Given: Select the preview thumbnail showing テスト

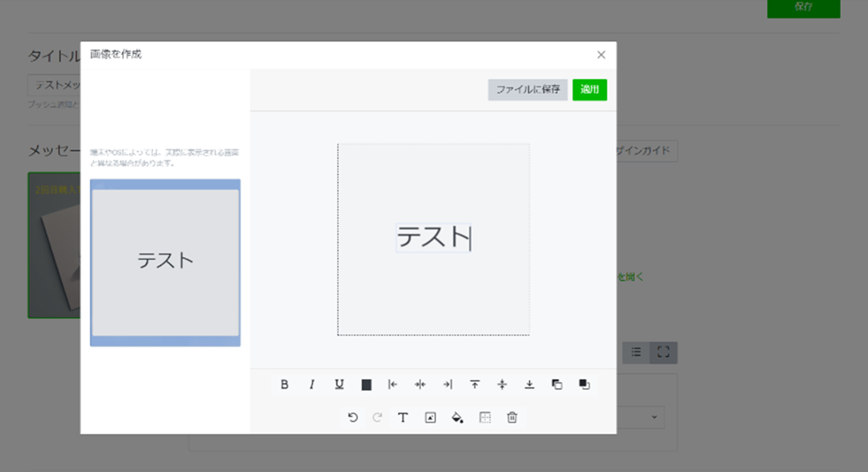Looking at the screenshot, I should tap(165, 263).
